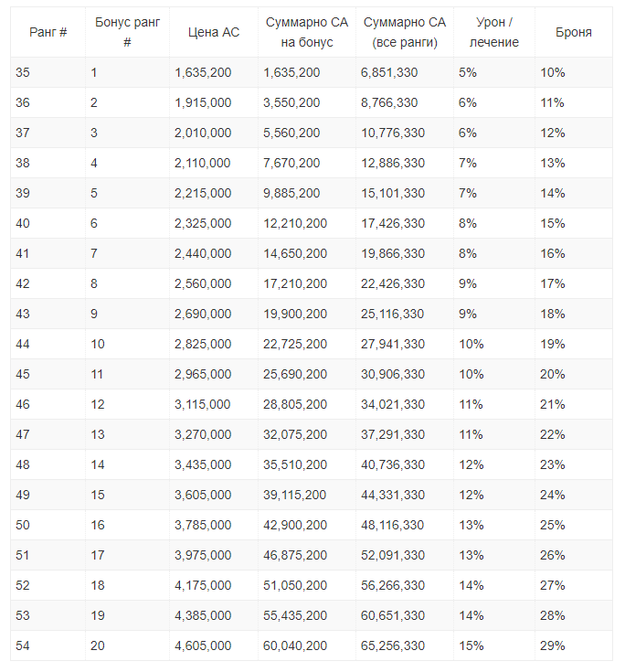
Task: Click the rank 50 cell
Action: click(23, 525)
